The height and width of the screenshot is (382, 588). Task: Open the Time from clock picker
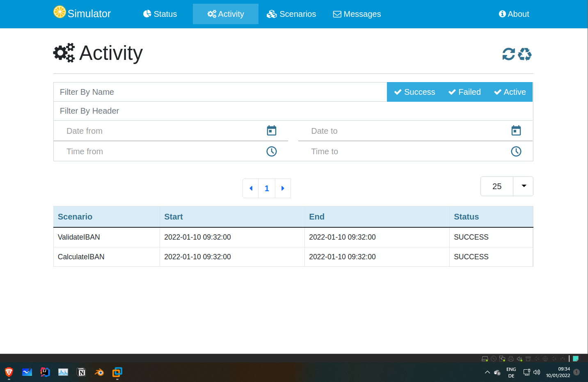tap(271, 151)
